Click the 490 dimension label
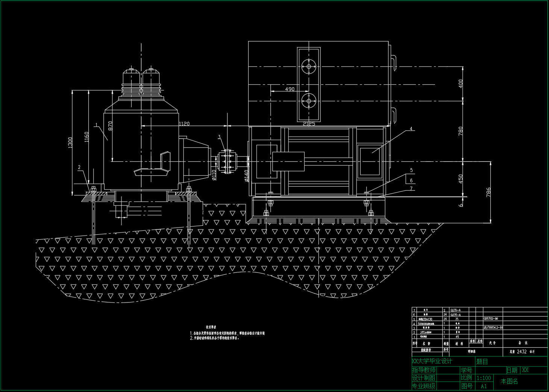Screen dimensions: 549x392 (290, 89)
